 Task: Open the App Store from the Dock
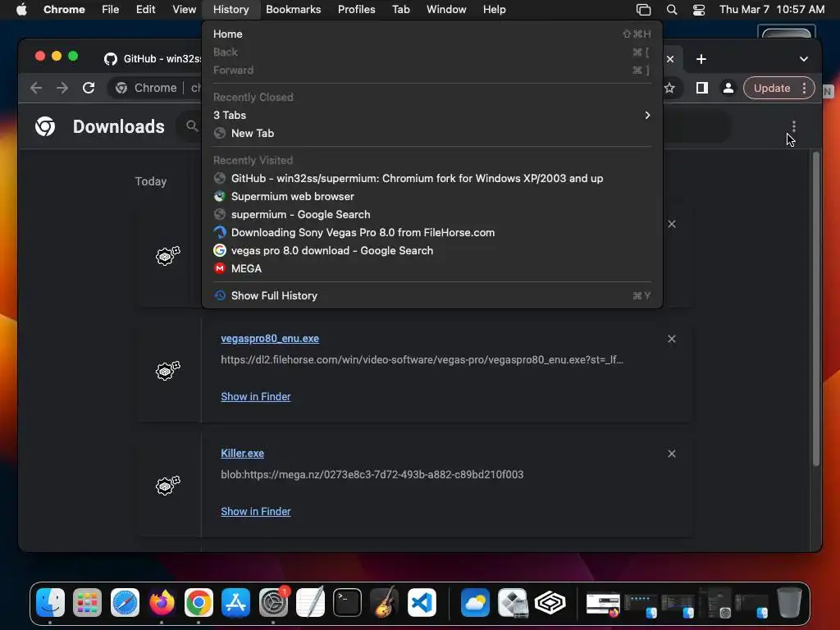(x=235, y=603)
